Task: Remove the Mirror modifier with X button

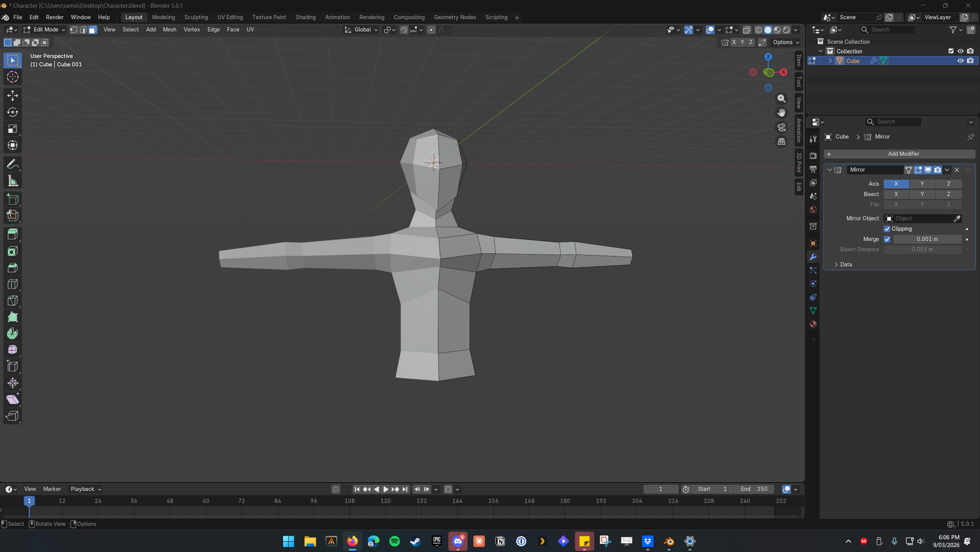Action: tap(957, 170)
